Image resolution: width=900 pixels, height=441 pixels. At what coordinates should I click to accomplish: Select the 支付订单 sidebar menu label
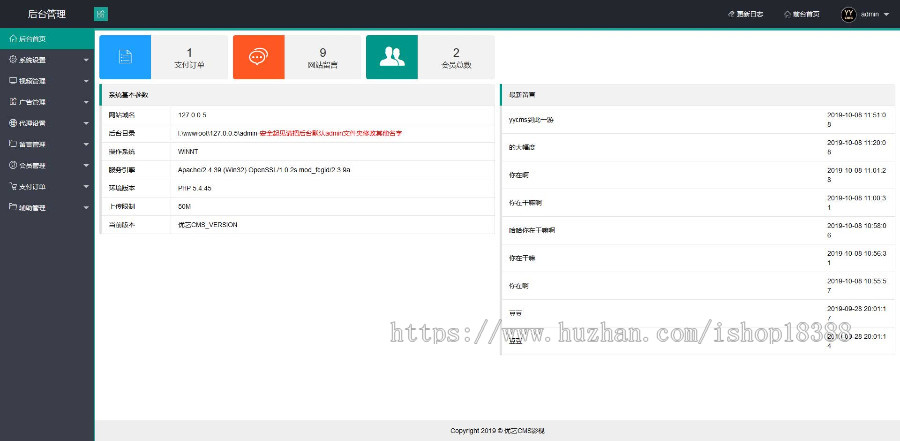(32, 187)
